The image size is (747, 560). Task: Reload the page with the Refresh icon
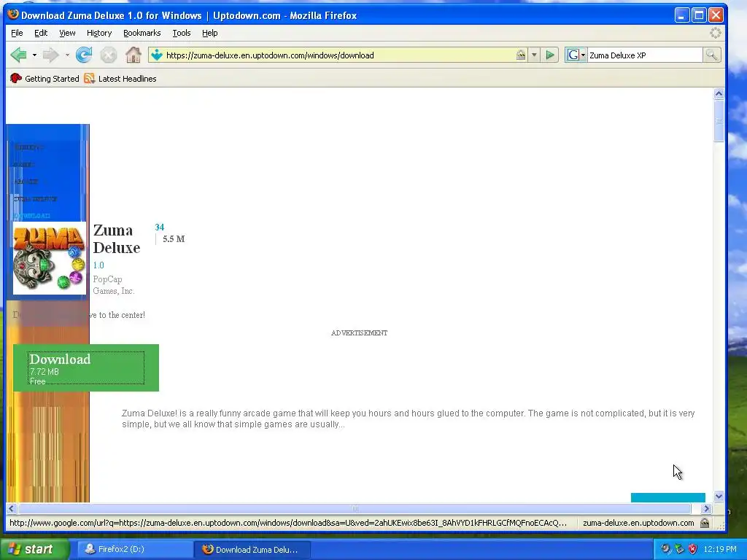84,55
